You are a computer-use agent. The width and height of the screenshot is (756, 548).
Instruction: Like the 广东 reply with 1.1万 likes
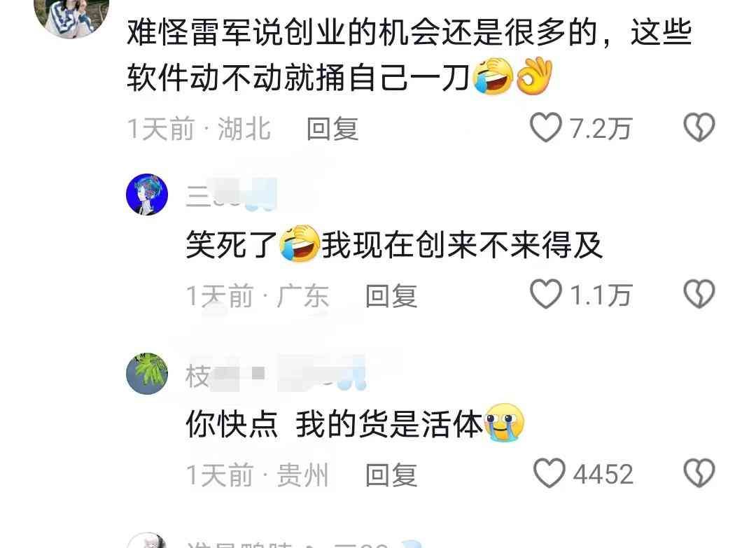coord(546,293)
